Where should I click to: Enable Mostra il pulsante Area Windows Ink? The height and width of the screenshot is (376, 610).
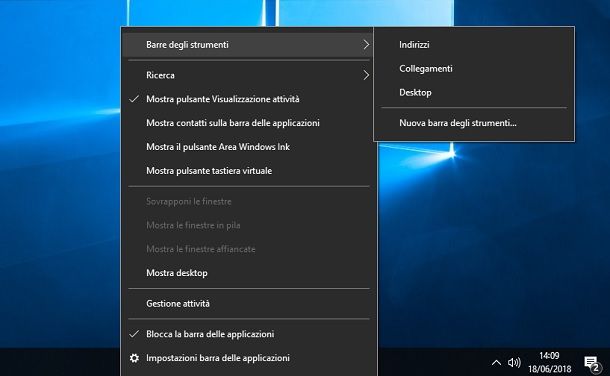(249, 147)
